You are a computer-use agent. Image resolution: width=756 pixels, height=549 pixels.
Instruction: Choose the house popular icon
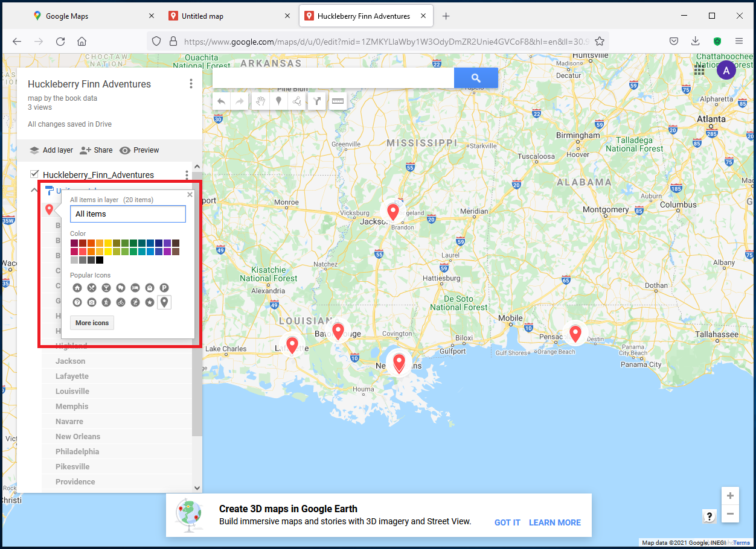[77, 288]
